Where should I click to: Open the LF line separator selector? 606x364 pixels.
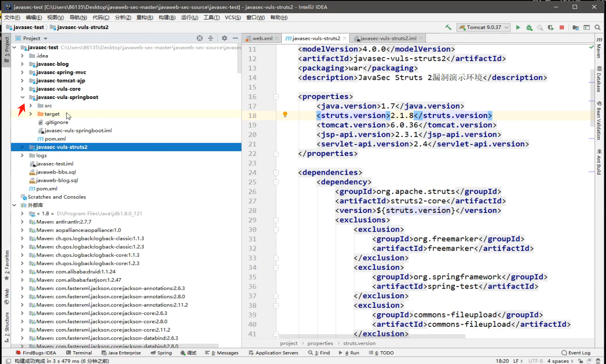click(518, 361)
